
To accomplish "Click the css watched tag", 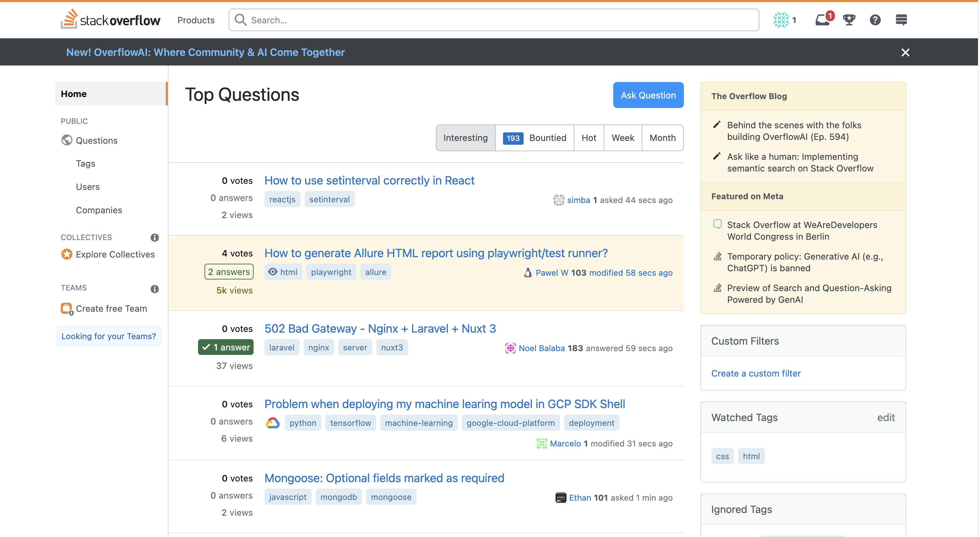I will [722, 456].
